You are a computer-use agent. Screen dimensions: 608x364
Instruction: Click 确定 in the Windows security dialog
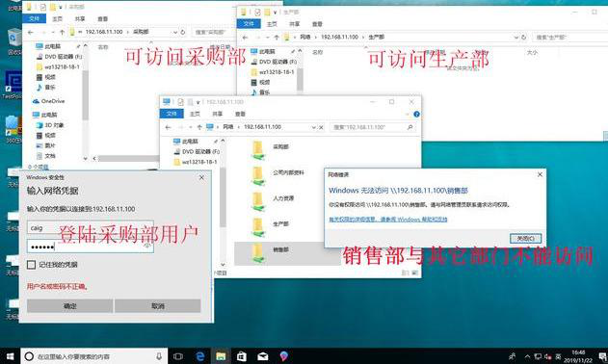click(69, 306)
